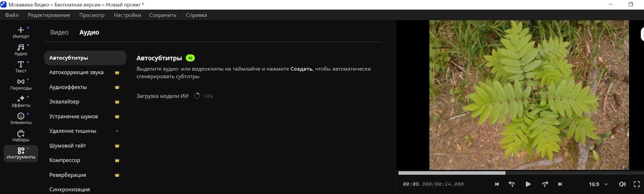644x194 pixels.
Task: Open the Импорт panel in the sidebar
Action: pyautogui.click(x=21, y=32)
